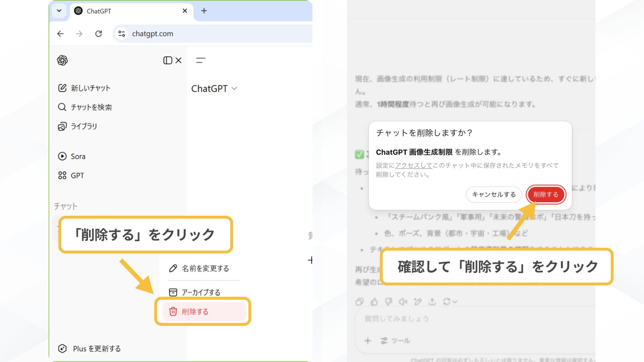Click the OpenAI logo in the sidebar
Image resolution: width=644 pixels, height=362 pixels.
(62, 60)
